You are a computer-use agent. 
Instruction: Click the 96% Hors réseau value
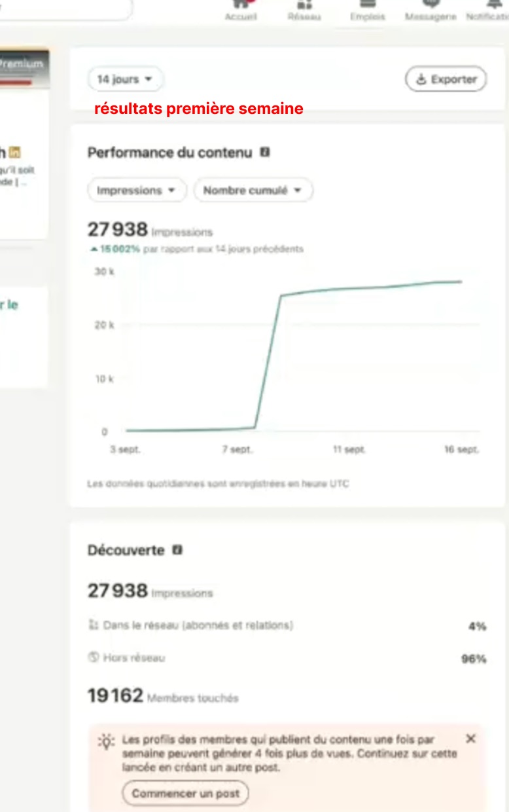point(474,659)
